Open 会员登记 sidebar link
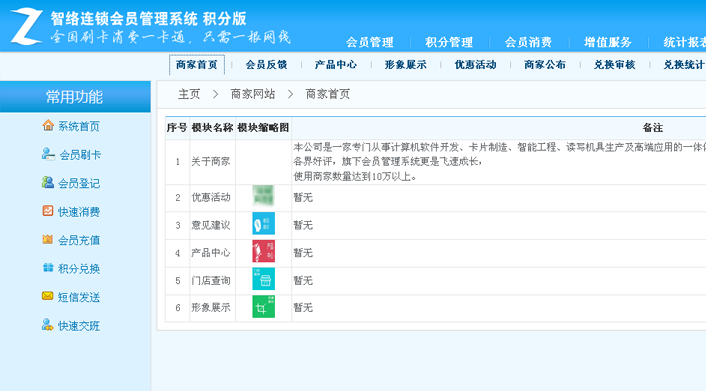The height and width of the screenshot is (391, 706). pos(79,183)
